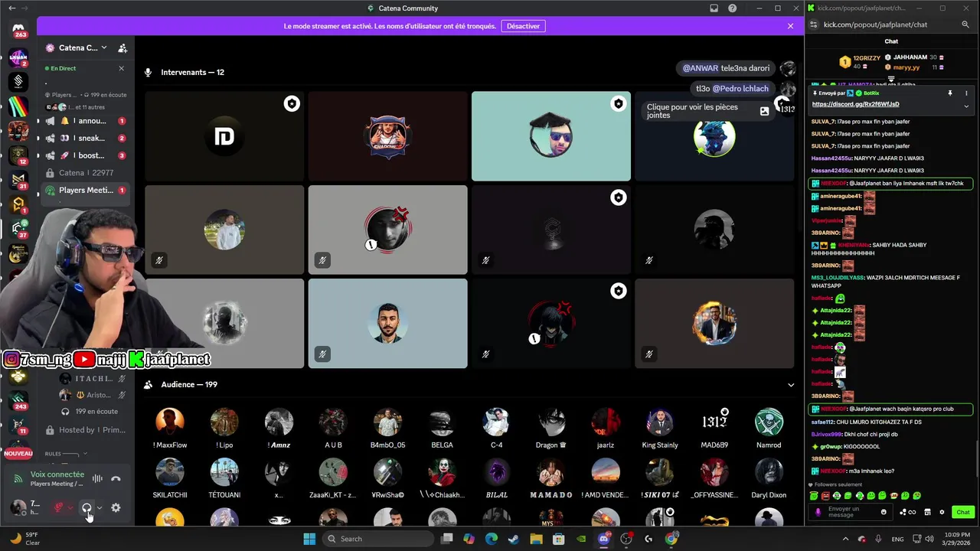
Task: Click the green Chat send button
Action: [962, 512]
